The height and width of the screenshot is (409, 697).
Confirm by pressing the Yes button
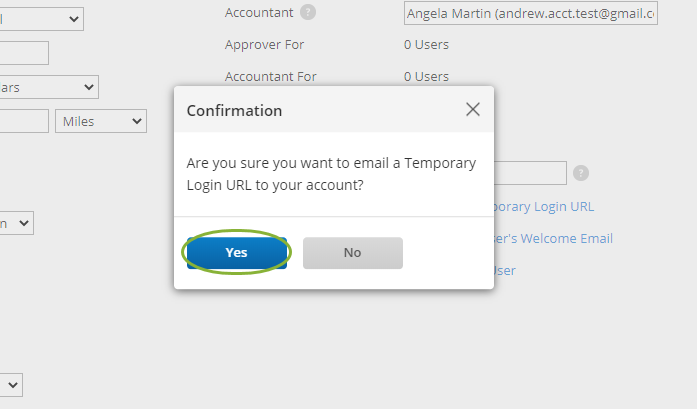(x=236, y=253)
